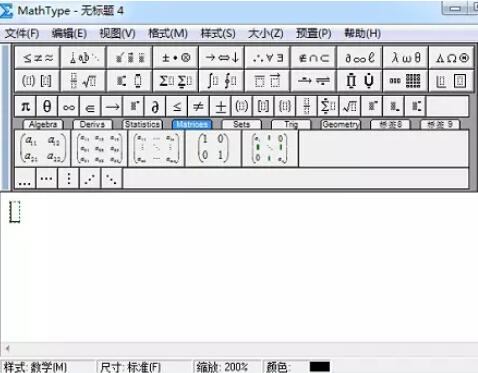Open the set theory symbols palette (∉ ∩ ⊂)
478x373 pixels.
tap(313, 58)
